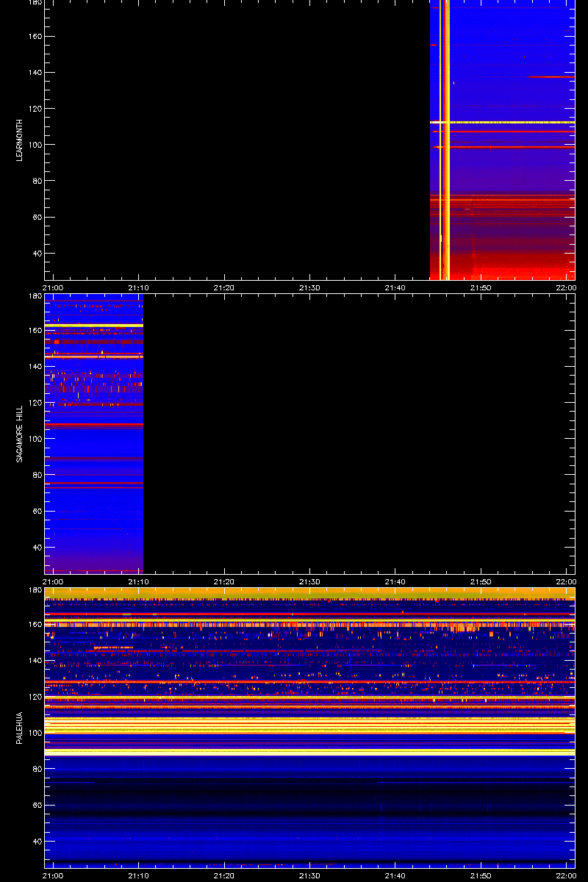Click the 100 tick label on Learmonth axis

coord(34,145)
